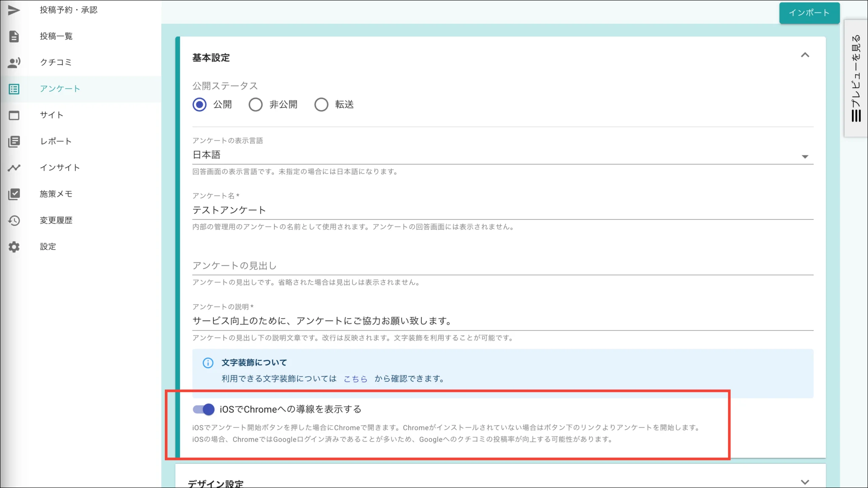Viewport: 868px width, 488px height.
Task: Open the サイト section
Action: 81,115
